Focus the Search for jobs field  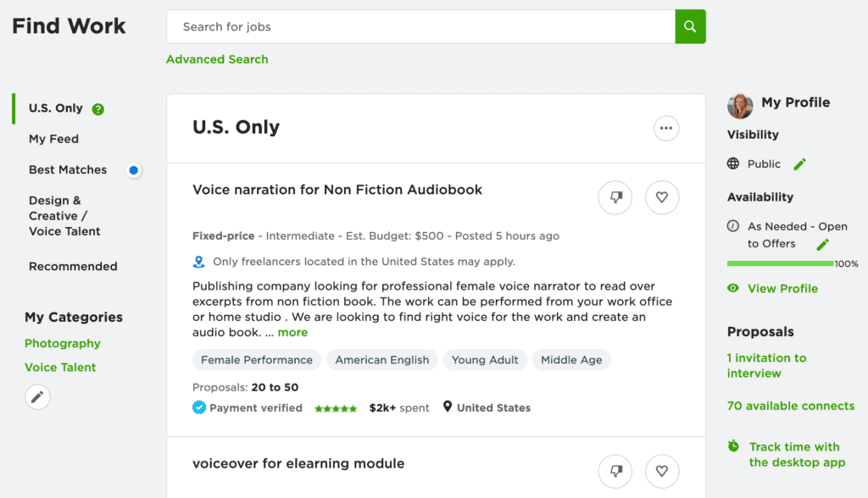(420, 26)
